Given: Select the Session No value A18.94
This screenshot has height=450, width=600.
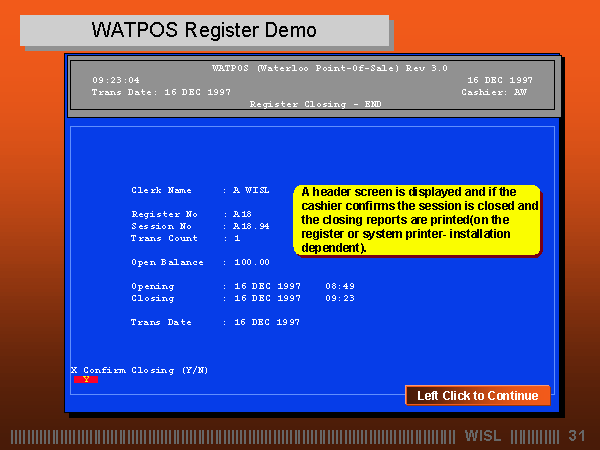Looking at the screenshot, I should (x=251, y=226).
